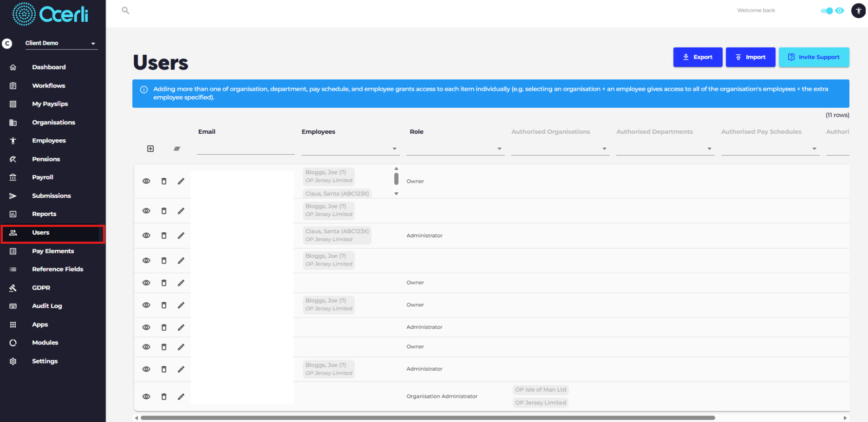The image size is (868, 422).
Task: Click the Export button
Action: point(698,57)
